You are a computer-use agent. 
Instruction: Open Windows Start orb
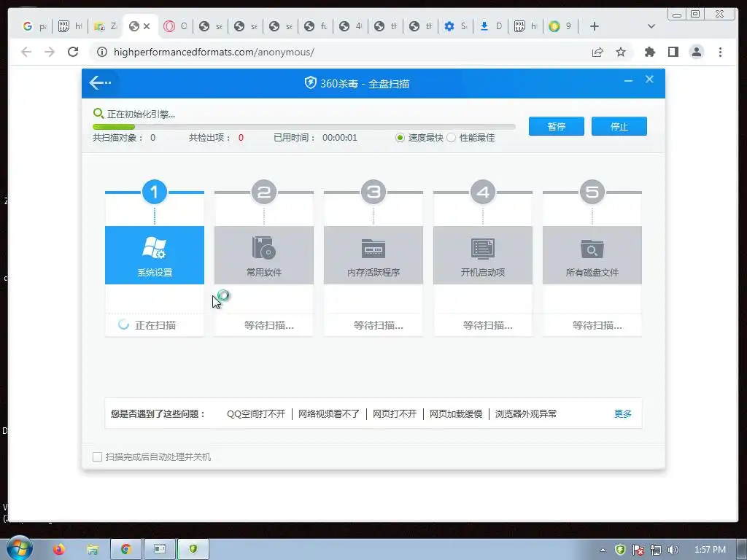[x=20, y=548]
